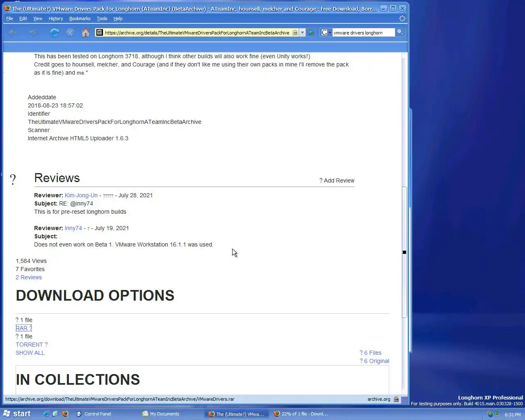This screenshot has height=420, width=525.
Task: Click the security padlock in status bar
Action: click(396, 399)
